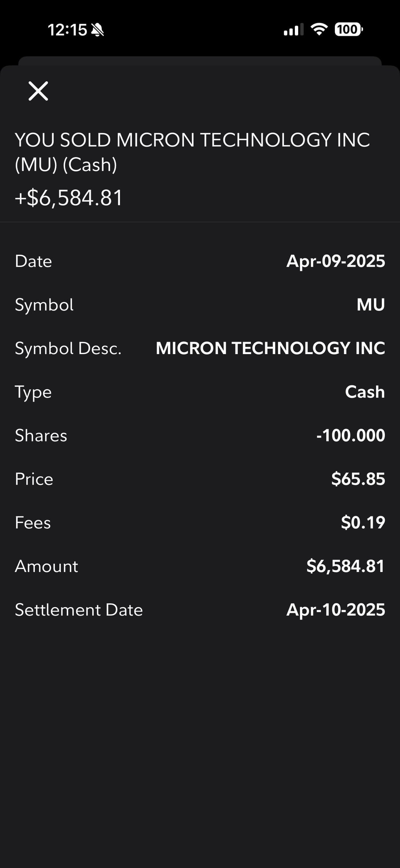Tap the Apr-10-2025 settlement date value
This screenshot has height=868, width=400.
(x=336, y=610)
